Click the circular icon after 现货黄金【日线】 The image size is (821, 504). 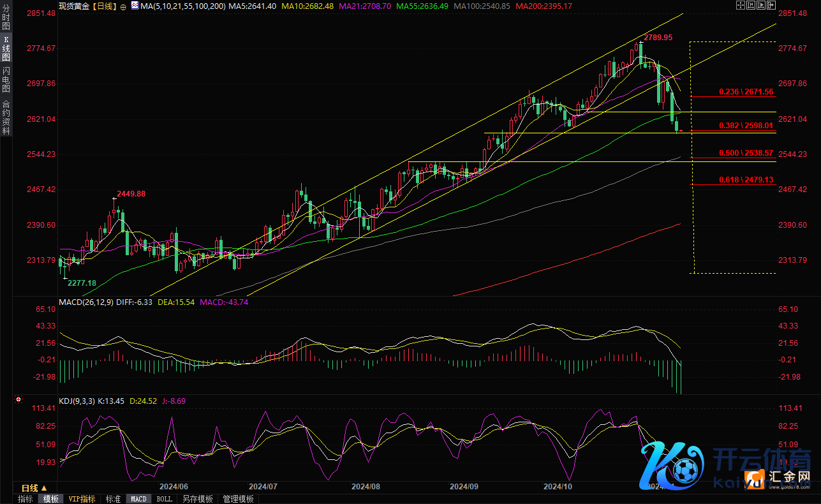tap(123, 6)
